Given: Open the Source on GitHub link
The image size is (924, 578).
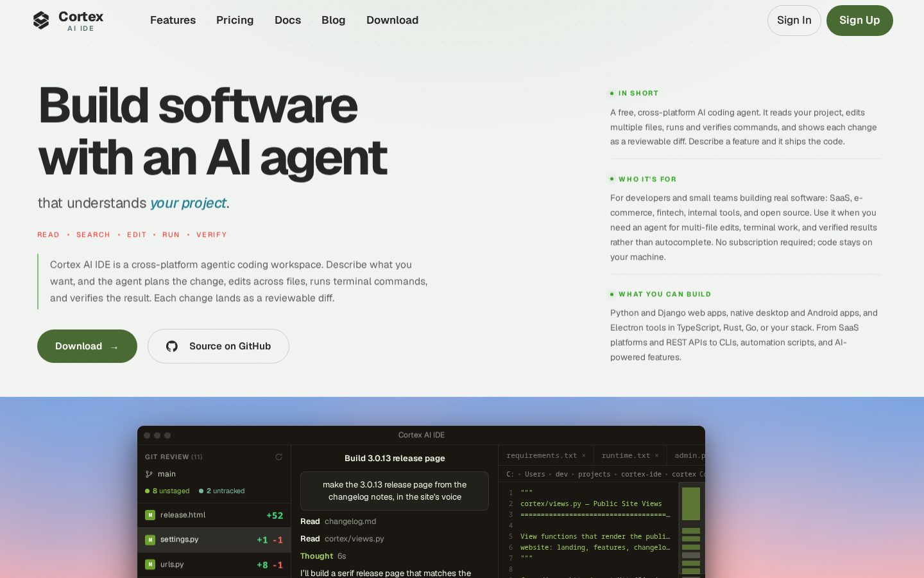Looking at the screenshot, I should point(218,346).
